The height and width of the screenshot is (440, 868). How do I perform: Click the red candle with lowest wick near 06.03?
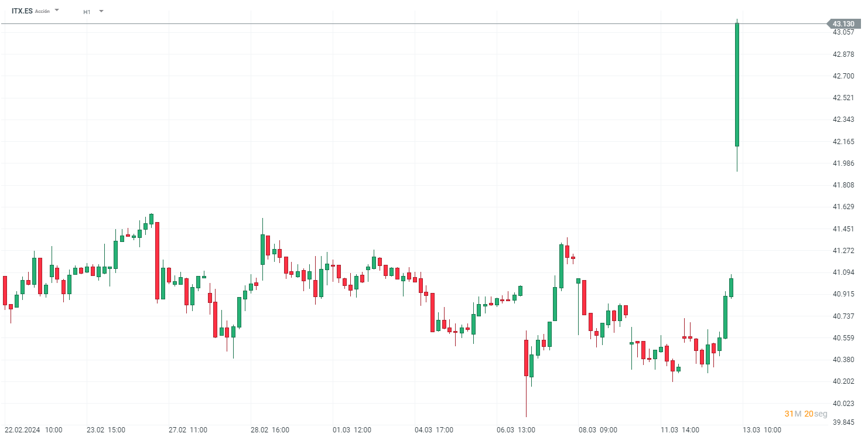pos(526,357)
